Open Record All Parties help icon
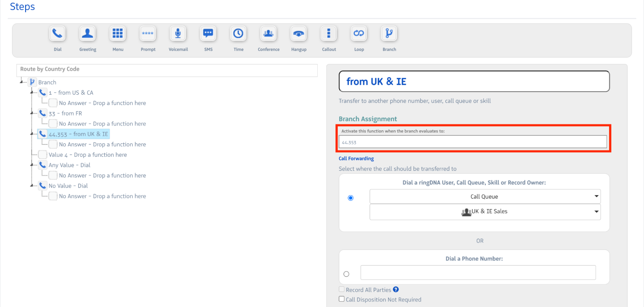This screenshot has height=307, width=644. pyautogui.click(x=396, y=290)
